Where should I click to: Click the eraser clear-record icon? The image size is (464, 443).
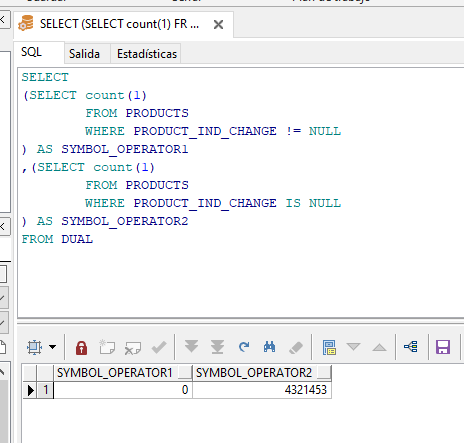(x=296, y=348)
